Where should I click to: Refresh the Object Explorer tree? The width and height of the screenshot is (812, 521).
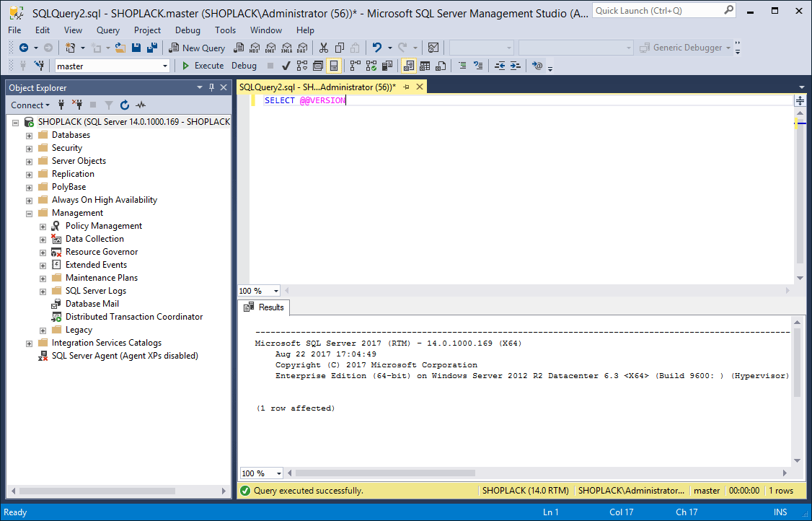coord(125,105)
